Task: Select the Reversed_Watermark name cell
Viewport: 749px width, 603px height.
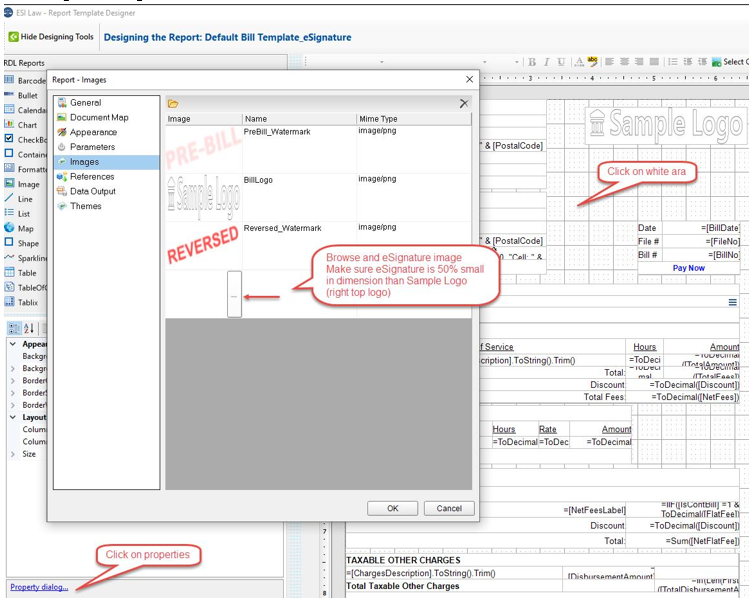Action: [x=299, y=246]
